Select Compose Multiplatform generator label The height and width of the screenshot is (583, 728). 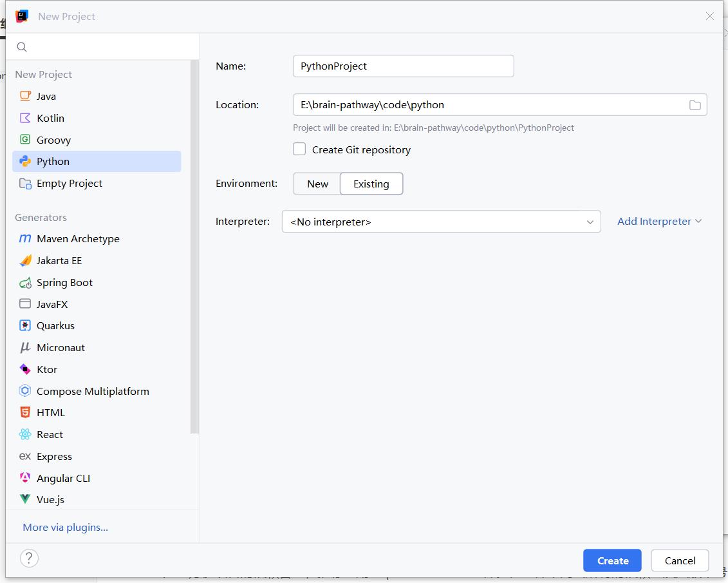point(93,391)
